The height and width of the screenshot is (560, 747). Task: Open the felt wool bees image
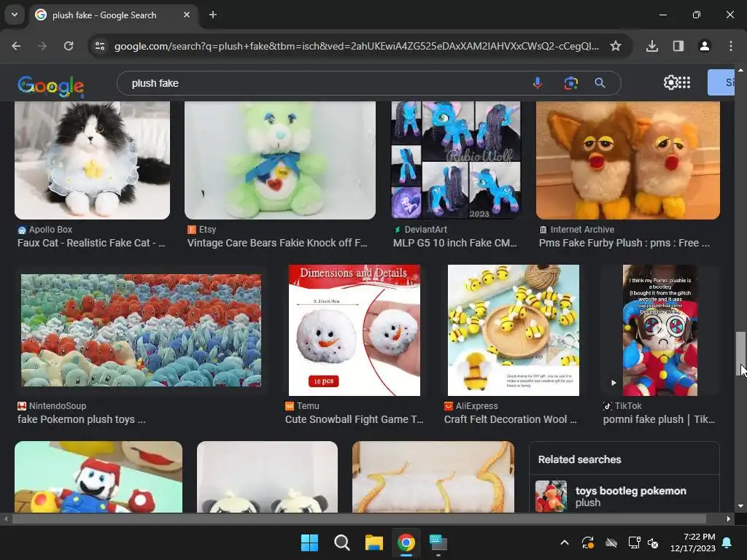(x=514, y=330)
